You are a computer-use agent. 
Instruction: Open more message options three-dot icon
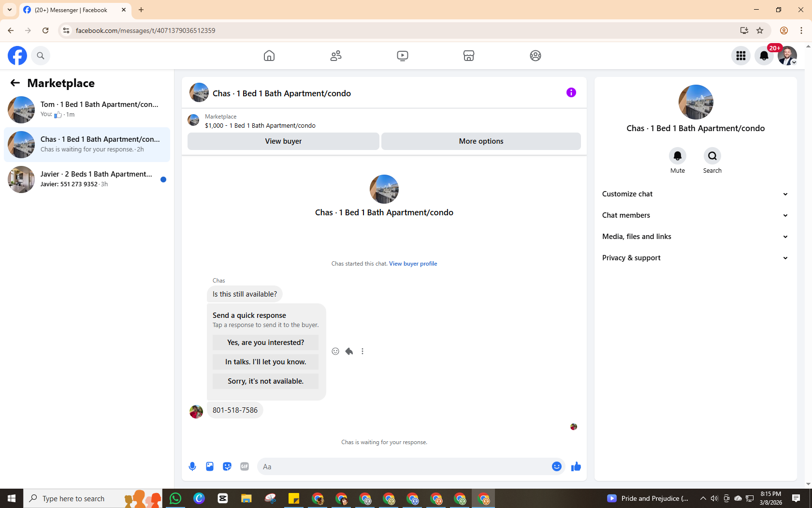(362, 351)
